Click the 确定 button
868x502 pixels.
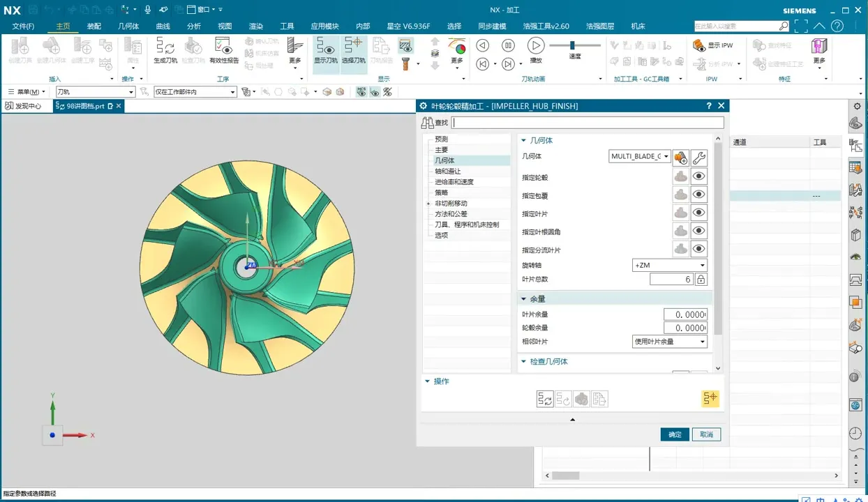tap(675, 434)
